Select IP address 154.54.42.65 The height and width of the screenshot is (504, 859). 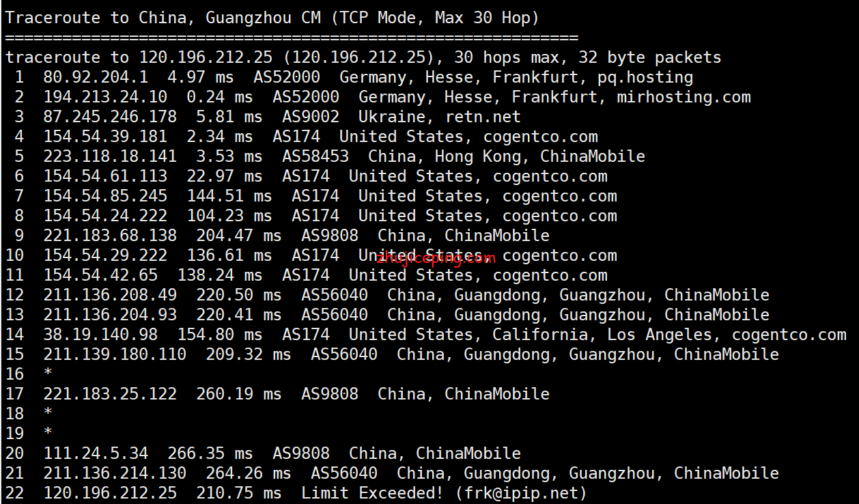pyautogui.click(x=100, y=275)
